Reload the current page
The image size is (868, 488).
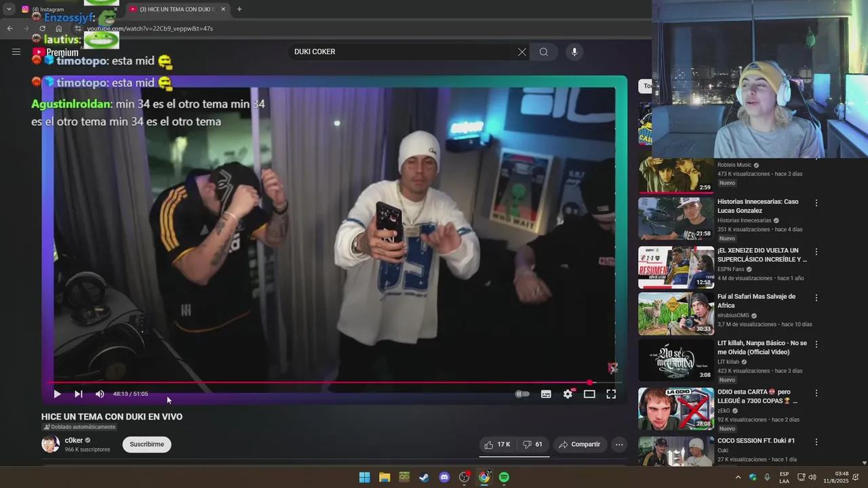[42, 28]
